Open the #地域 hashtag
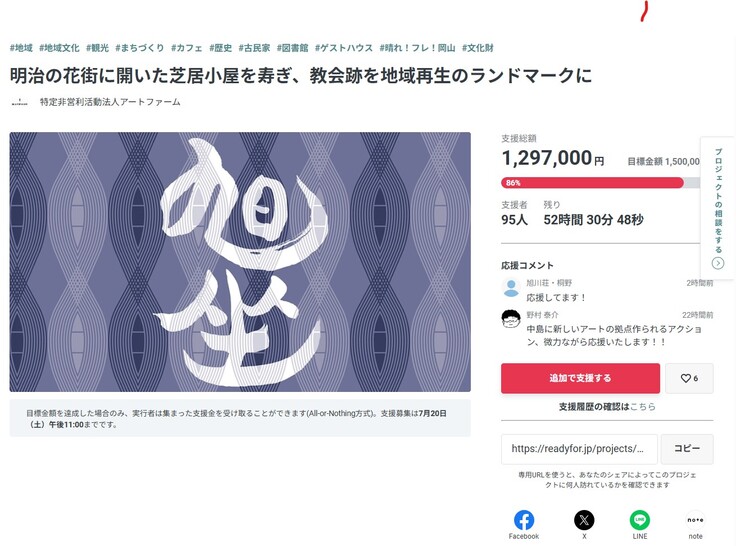 coord(21,48)
